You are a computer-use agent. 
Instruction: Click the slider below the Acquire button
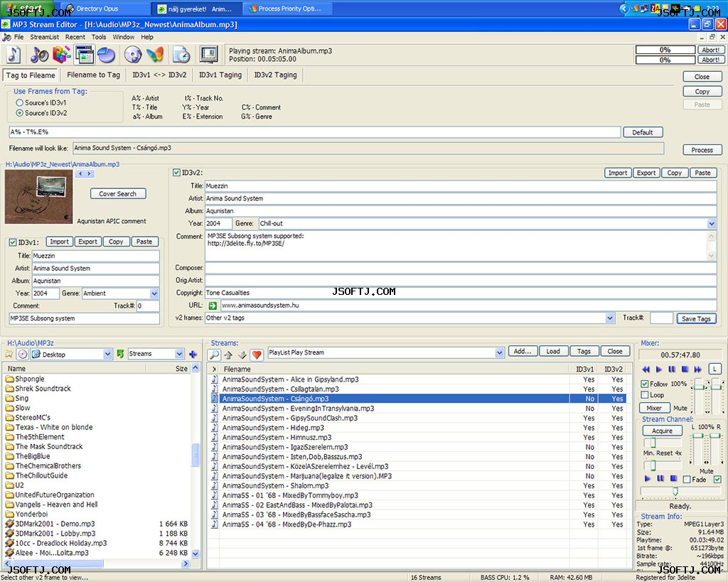[662, 442]
